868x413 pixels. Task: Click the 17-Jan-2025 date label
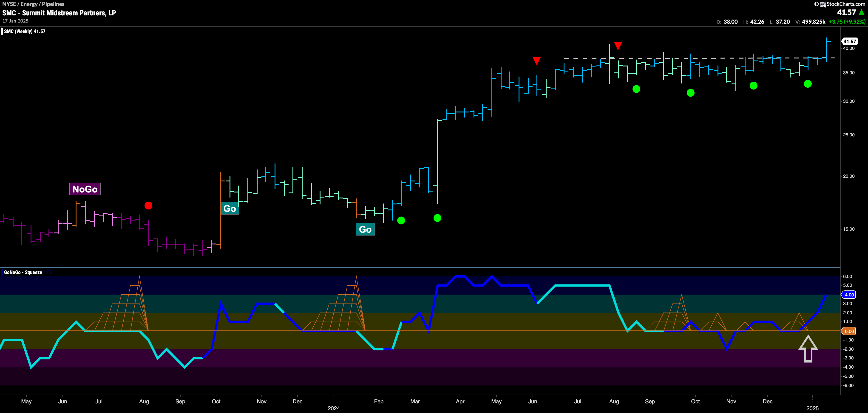[x=15, y=21]
